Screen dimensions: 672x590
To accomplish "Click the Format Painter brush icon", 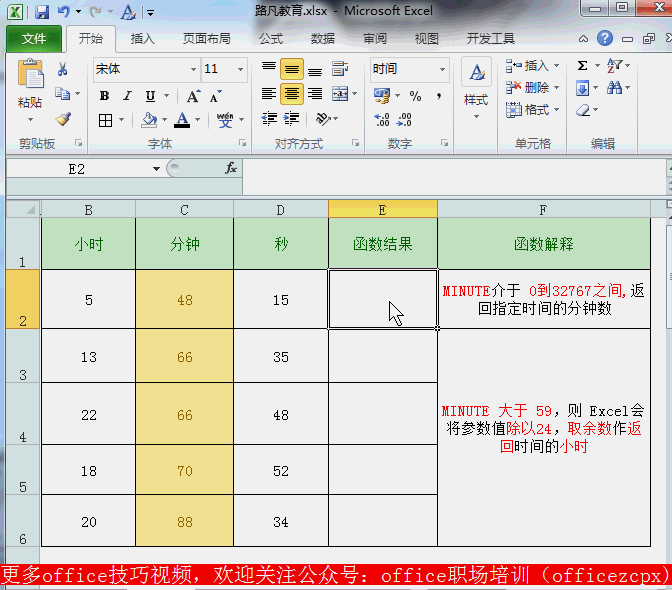I will coord(63,119).
